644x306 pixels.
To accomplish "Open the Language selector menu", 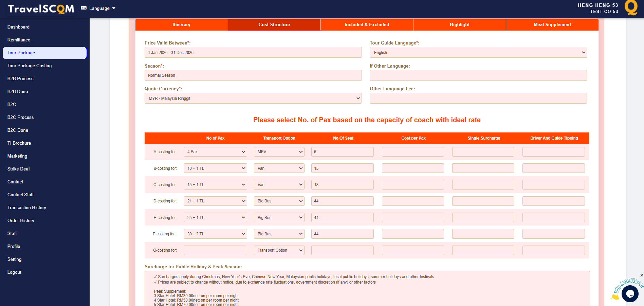I will pos(98,8).
